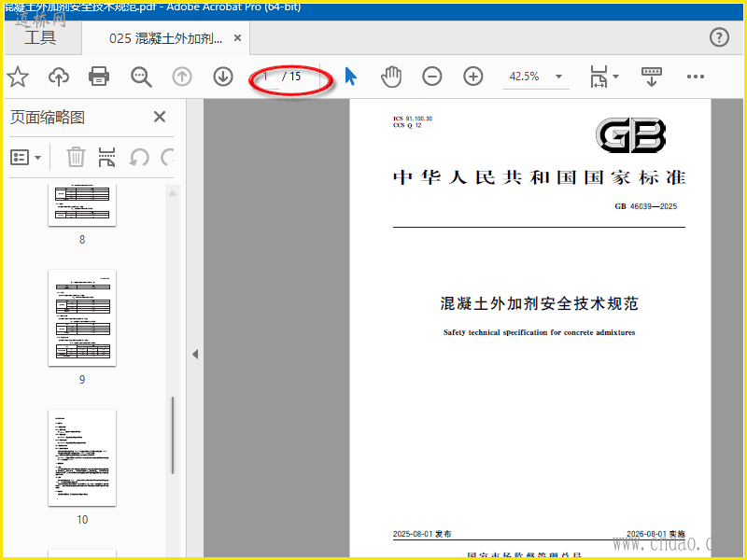Choose the selection arrow tool
747x560 pixels.
tap(351, 77)
